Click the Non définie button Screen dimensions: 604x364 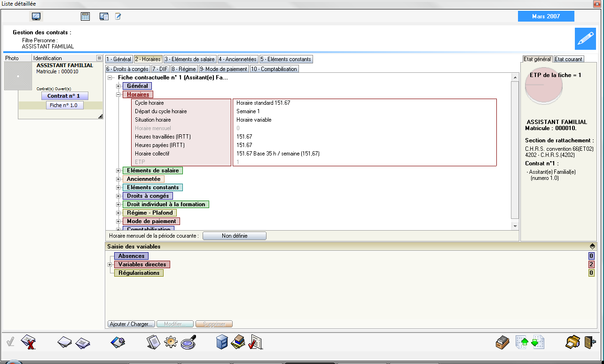(x=235, y=236)
